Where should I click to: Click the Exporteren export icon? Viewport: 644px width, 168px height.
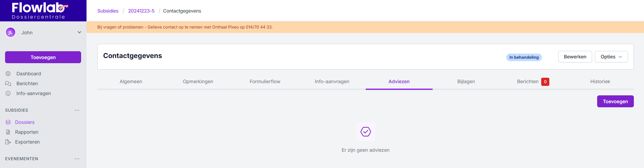tap(8, 142)
